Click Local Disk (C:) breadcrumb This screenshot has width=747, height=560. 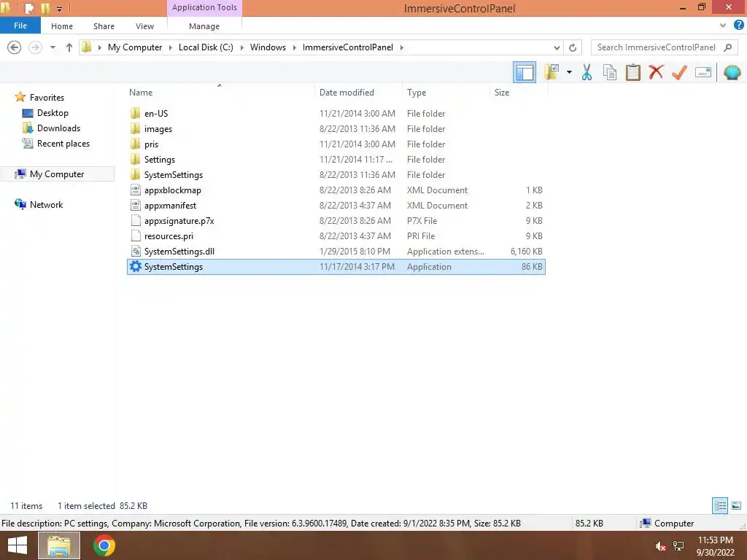pyautogui.click(x=206, y=47)
